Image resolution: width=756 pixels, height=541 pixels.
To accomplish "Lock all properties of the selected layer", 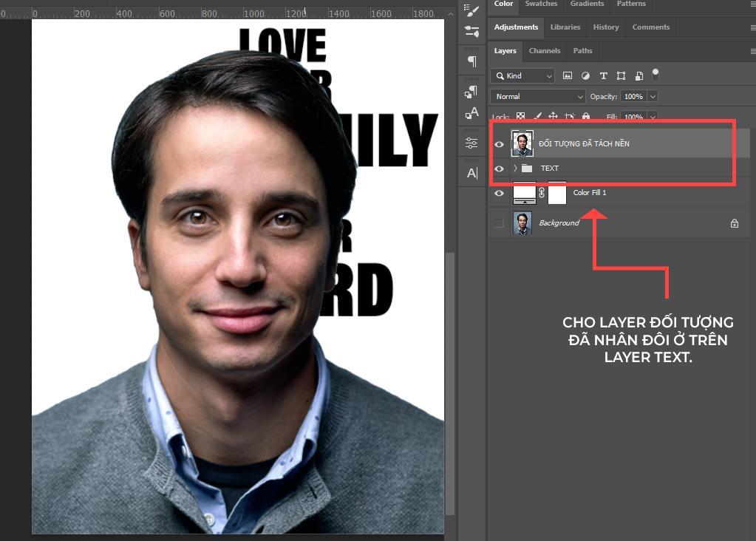I will (x=585, y=116).
